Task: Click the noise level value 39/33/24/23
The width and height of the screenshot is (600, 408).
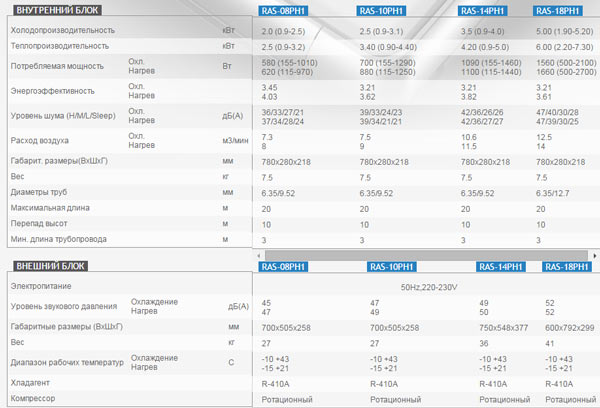Action: [x=381, y=113]
